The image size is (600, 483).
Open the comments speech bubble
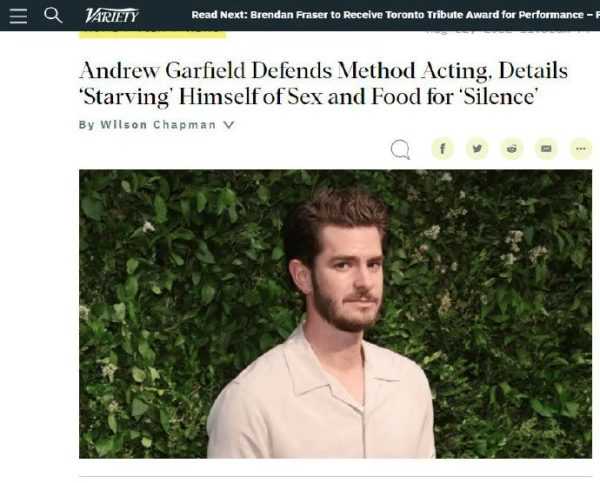400,149
